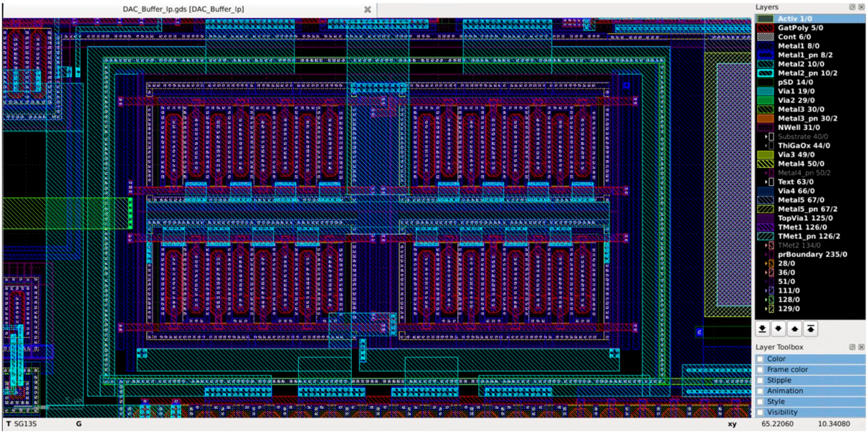
Task: Close the Layer Toolbox panel
Action: tap(861, 347)
